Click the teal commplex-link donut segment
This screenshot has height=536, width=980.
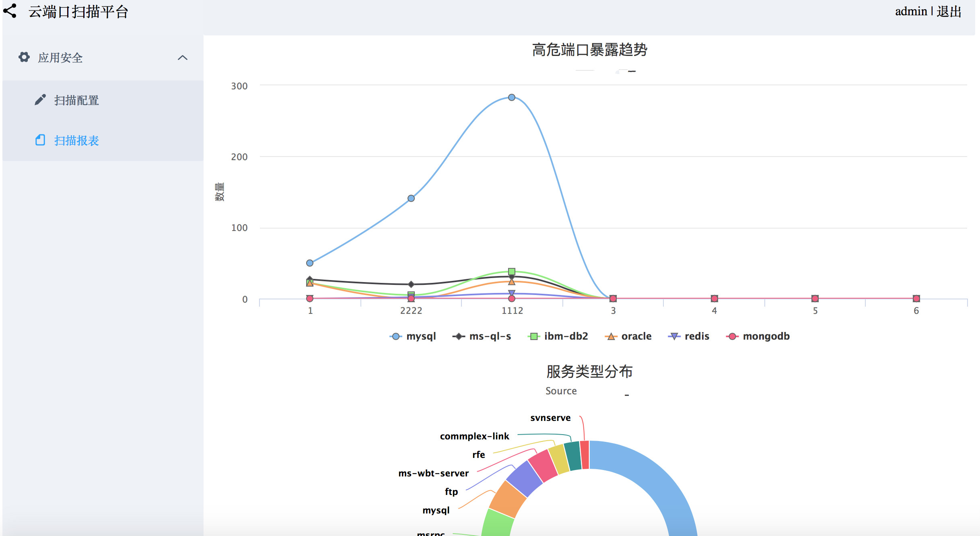pos(573,456)
